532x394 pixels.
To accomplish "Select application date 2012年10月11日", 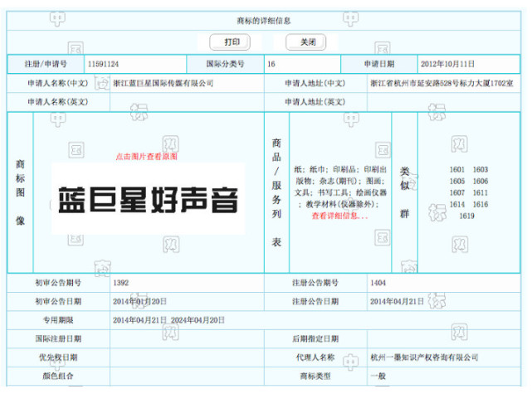I will (447, 64).
